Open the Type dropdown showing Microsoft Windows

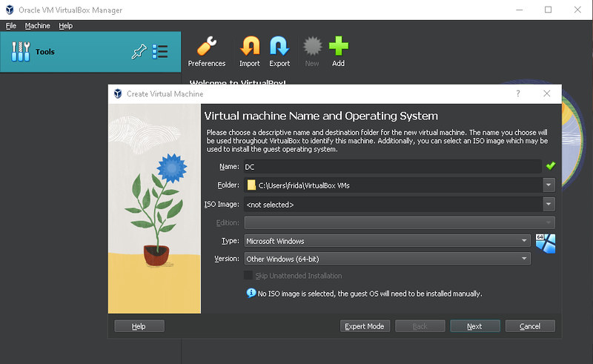[387, 241]
